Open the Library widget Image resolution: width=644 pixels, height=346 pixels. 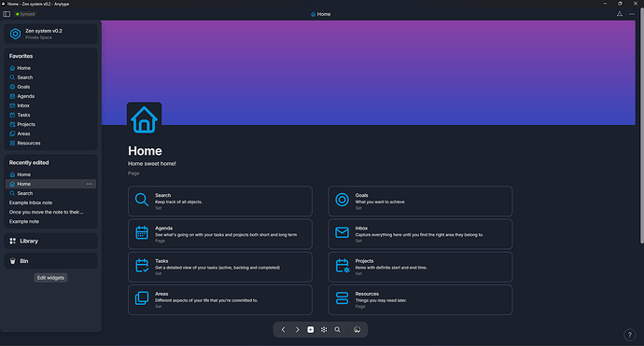tap(51, 241)
